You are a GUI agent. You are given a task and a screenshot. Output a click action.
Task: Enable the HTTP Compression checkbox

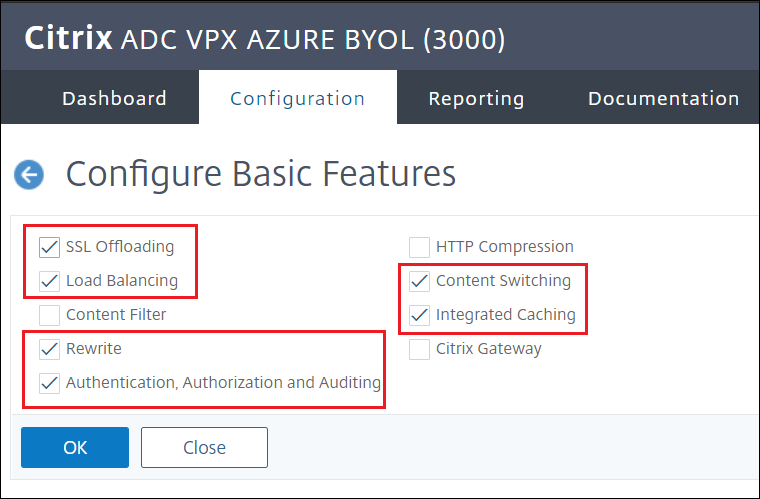[419, 247]
